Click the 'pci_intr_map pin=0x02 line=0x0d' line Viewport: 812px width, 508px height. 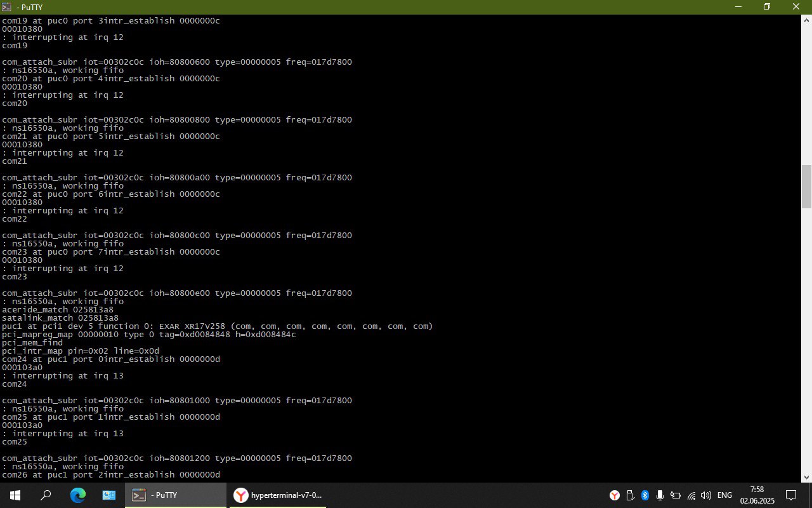click(81, 351)
